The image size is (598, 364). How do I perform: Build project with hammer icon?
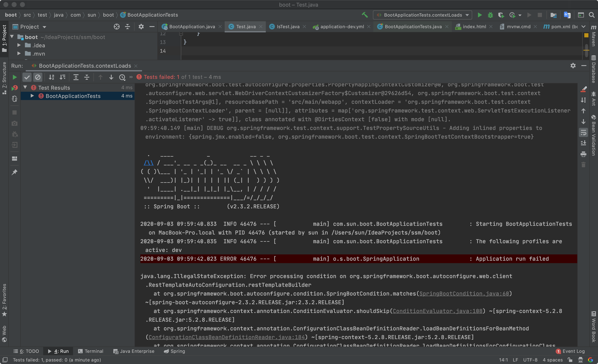pos(365,15)
